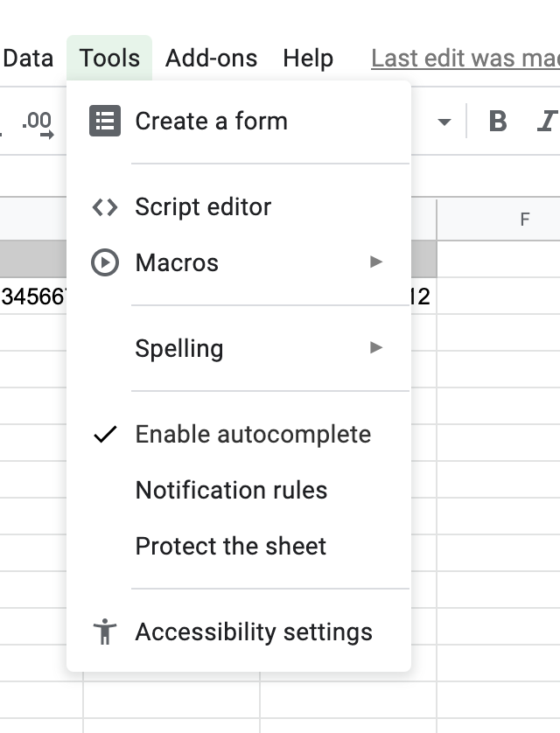Image resolution: width=560 pixels, height=733 pixels.
Task: Choose Protect the sheet menu entry
Action: [230, 546]
